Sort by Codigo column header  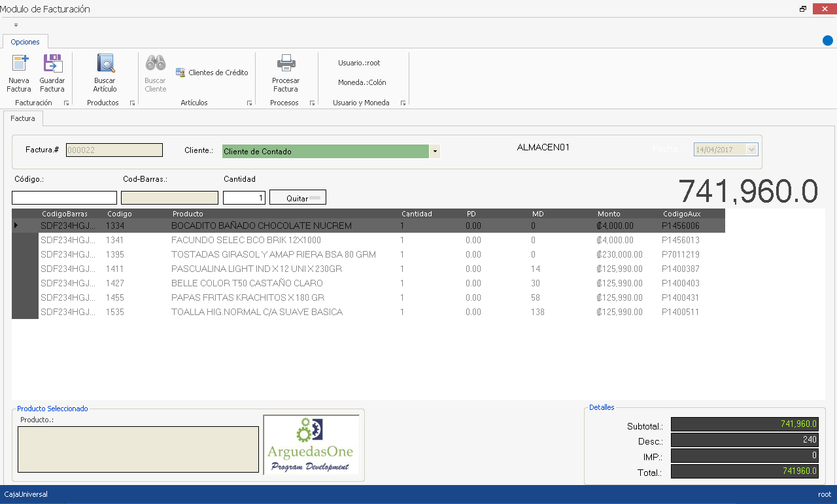coord(120,214)
